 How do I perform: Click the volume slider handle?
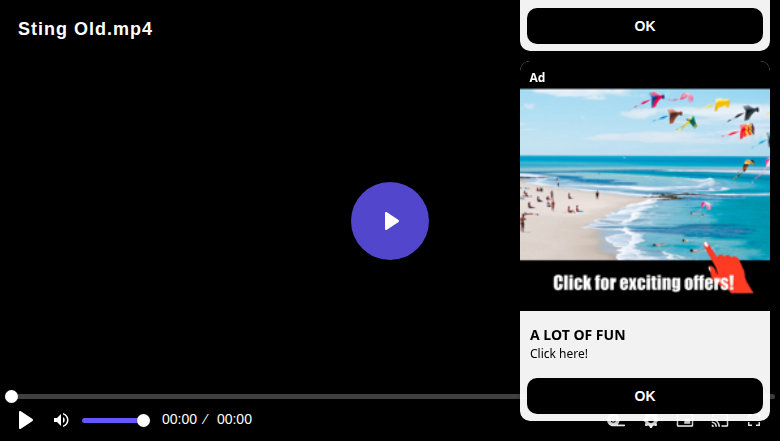point(143,421)
